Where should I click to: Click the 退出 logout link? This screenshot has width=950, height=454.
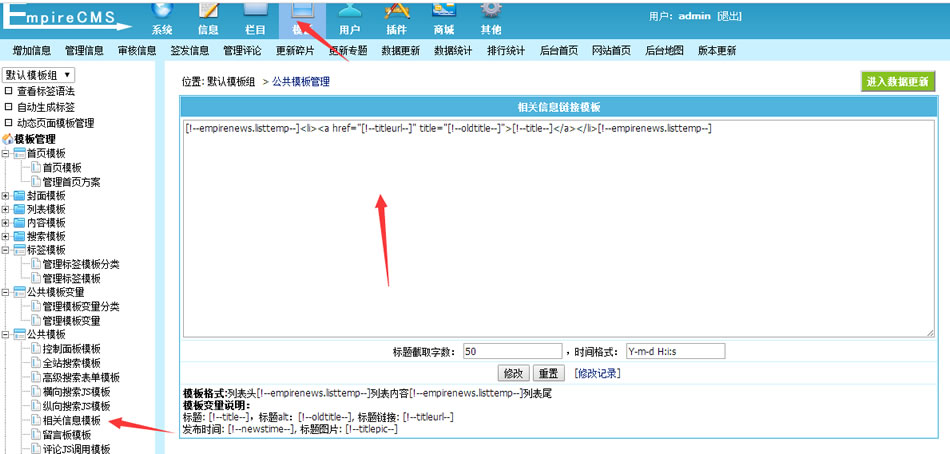pos(729,17)
